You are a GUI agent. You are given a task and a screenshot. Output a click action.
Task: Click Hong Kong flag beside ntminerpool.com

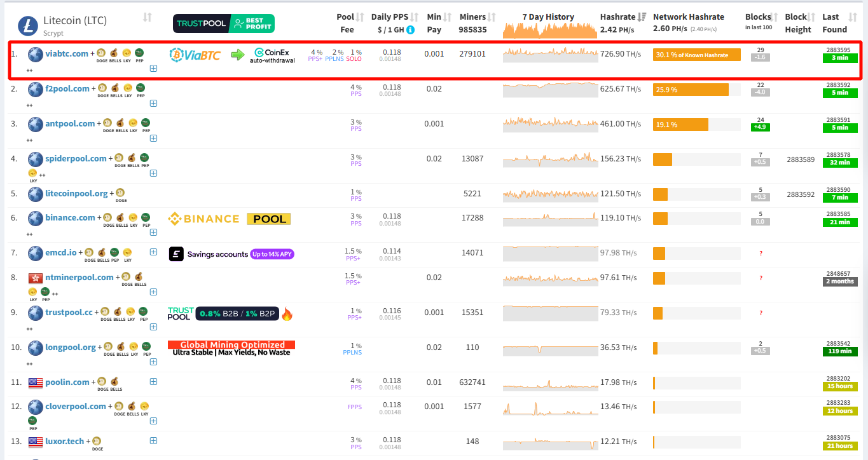point(35,278)
